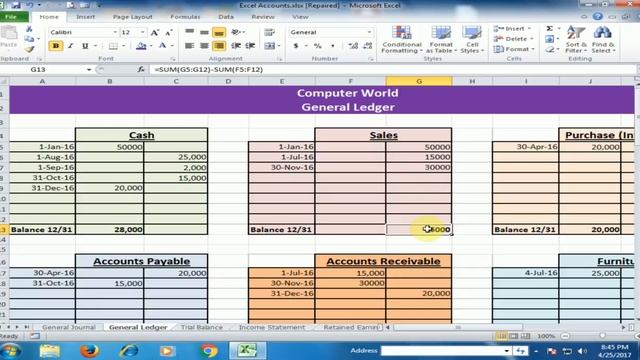Apply the Comma Style format
The height and width of the screenshot is (360, 640).
point(332,46)
